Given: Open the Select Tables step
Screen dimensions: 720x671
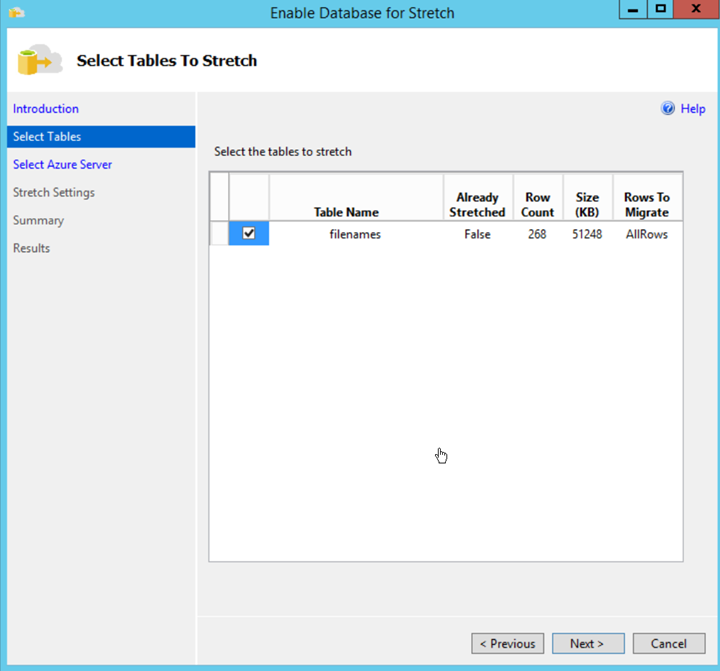Looking at the screenshot, I should (x=101, y=137).
